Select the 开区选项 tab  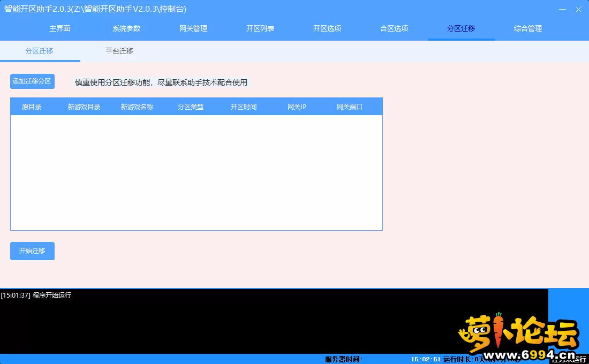[327, 29]
